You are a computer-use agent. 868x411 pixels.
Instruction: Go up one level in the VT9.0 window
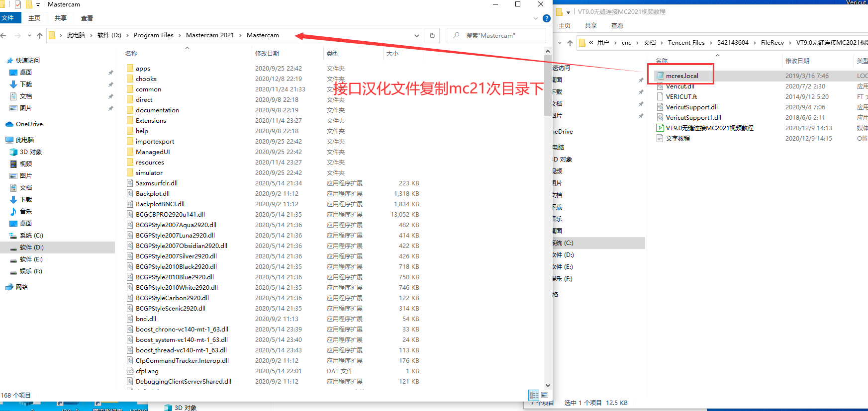point(570,43)
